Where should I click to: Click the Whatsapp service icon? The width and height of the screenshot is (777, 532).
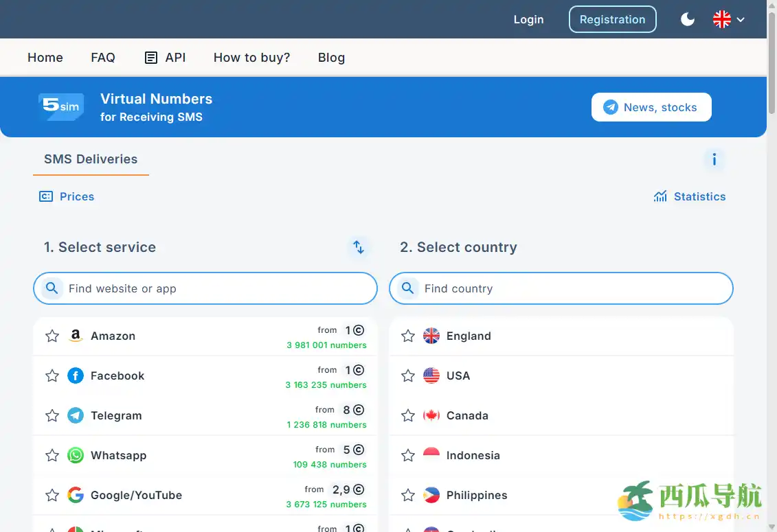pos(76,456)
